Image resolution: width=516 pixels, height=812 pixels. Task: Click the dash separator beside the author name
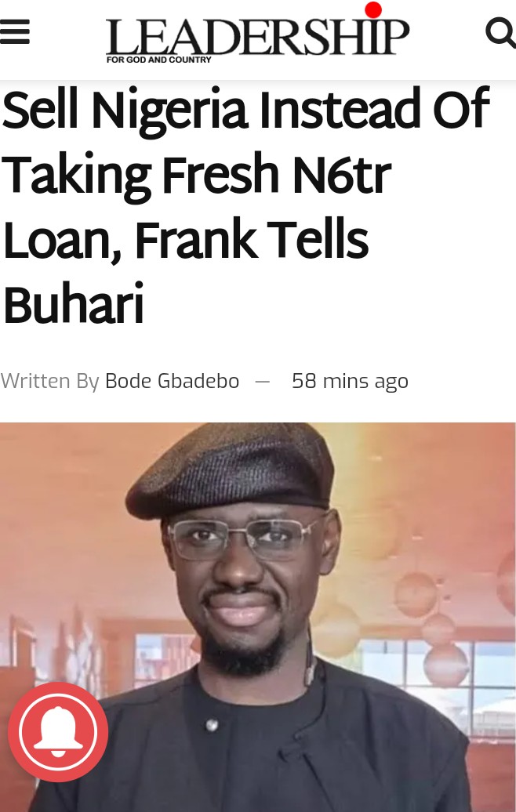pyautogui.click(x=263, y=382)
